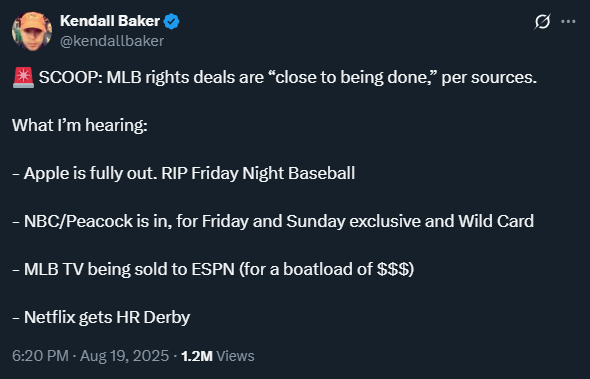
Task: Open the 6:20 PM timestamp link
Action: (40, 356)
